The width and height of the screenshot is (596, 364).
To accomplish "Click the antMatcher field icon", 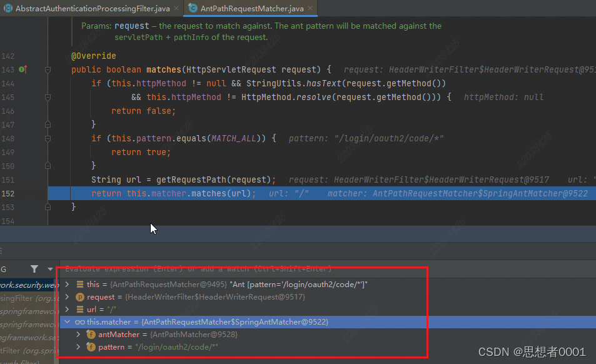I will [91, 335].
